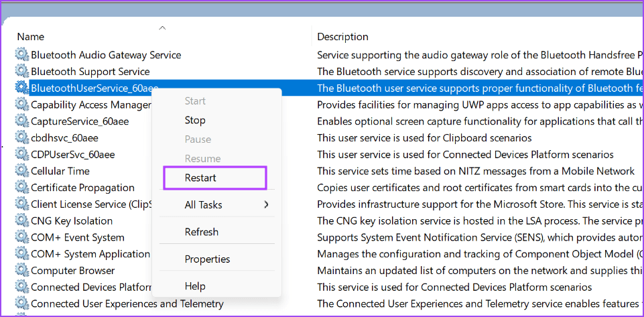The image size is (644, 317).
Task: Sort services by the Name column header
Action: tap(30, 37)
